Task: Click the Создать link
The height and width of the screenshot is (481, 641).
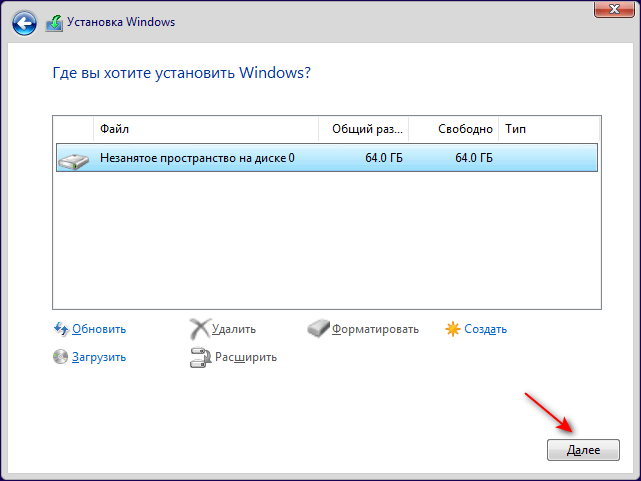Action: [x=485, y=329]
